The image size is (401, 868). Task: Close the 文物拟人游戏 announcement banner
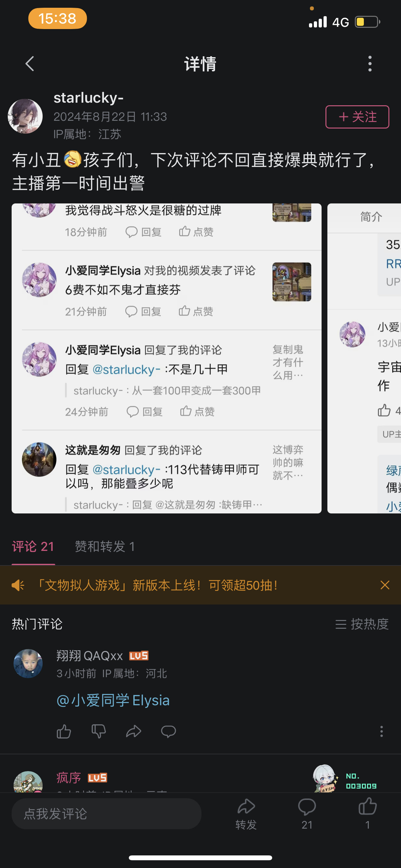(385, 585)
